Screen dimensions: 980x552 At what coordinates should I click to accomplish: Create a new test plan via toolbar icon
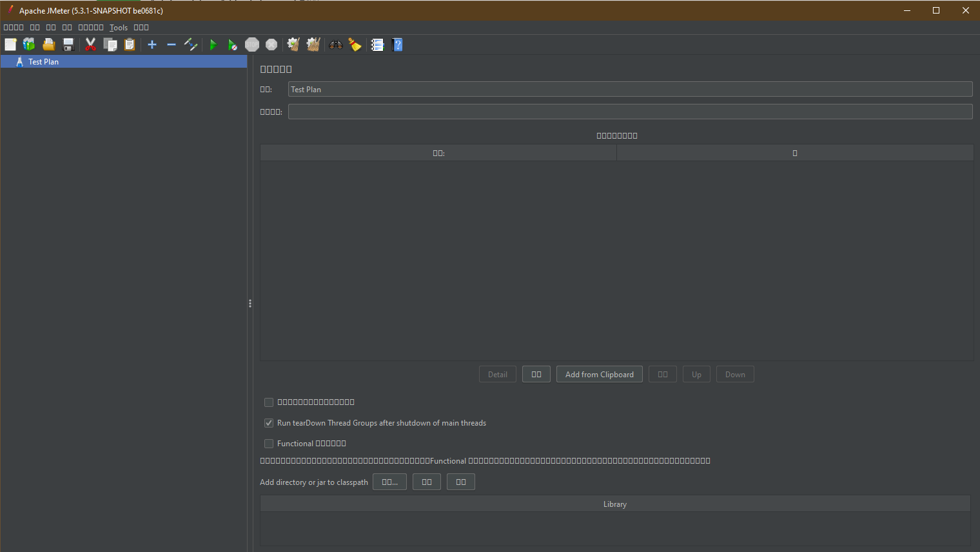tap(10, 44)
